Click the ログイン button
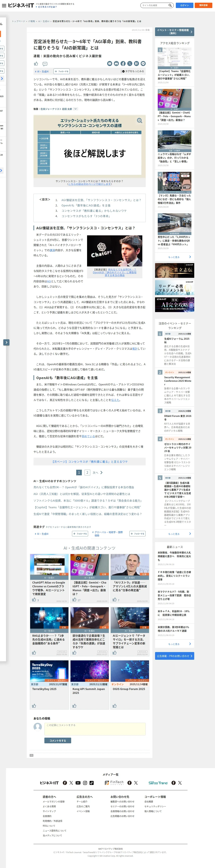Viewport: 215px width, 868px height. (x=185, y=5)
